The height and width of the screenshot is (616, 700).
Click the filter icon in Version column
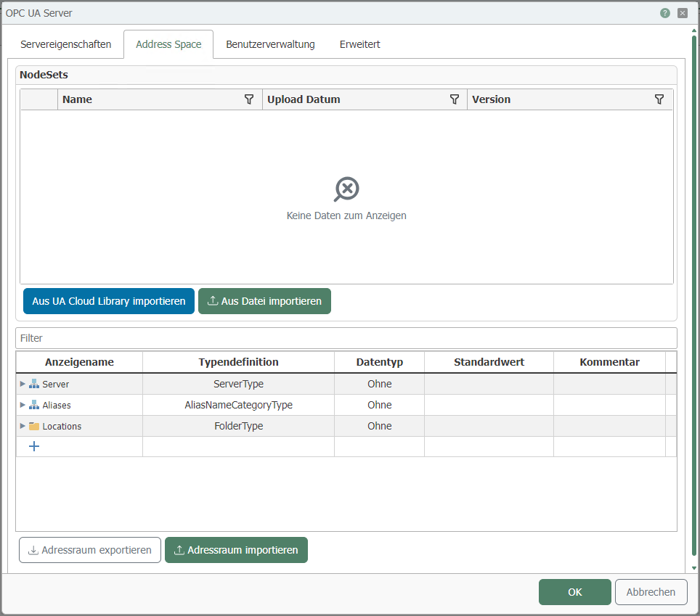[x=659, y=99]
